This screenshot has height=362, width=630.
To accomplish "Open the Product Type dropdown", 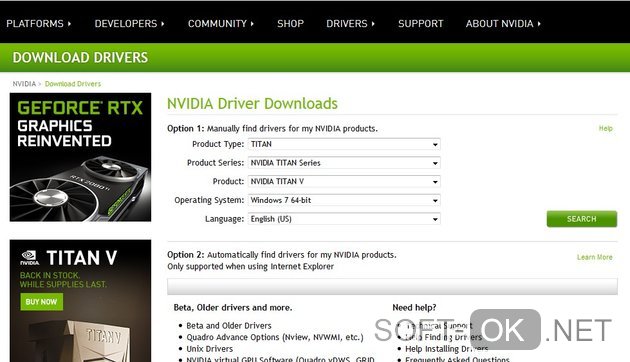I will tap(344, 144).
